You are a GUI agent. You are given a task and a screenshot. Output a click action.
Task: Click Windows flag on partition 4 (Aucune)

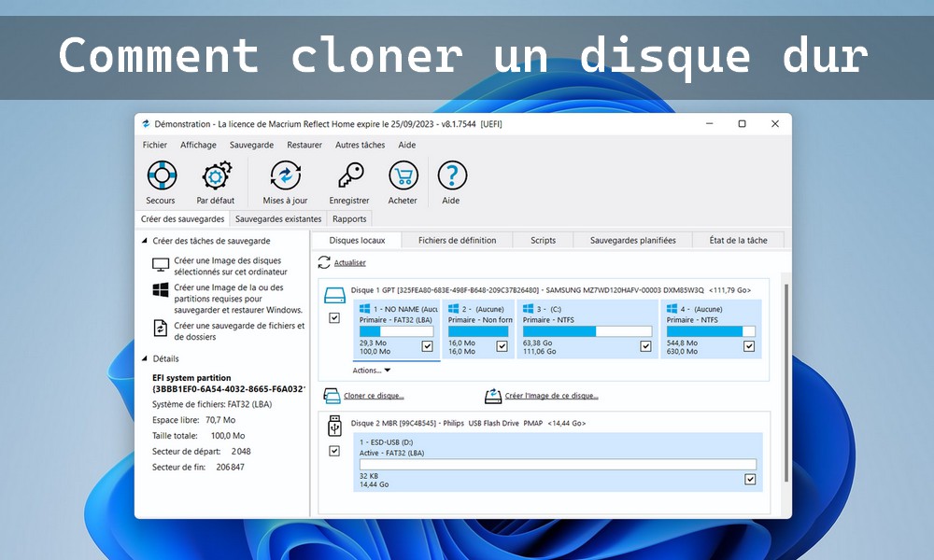point(672,309)
